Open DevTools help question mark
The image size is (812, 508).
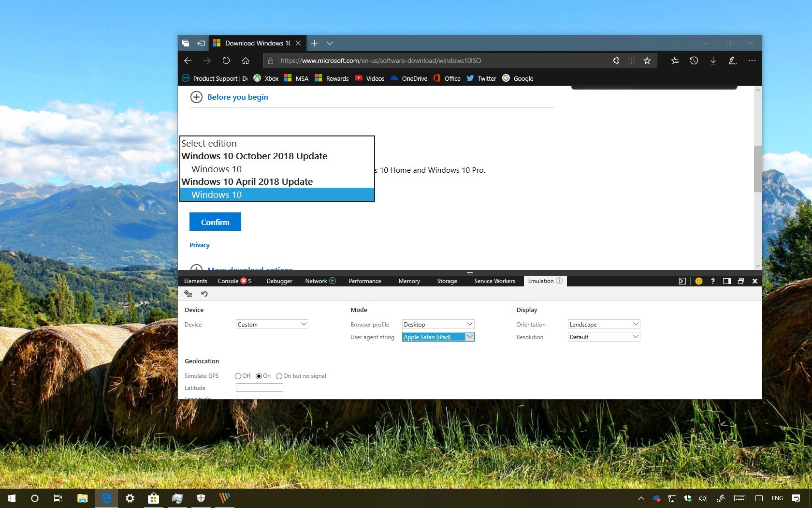point(713,281)
